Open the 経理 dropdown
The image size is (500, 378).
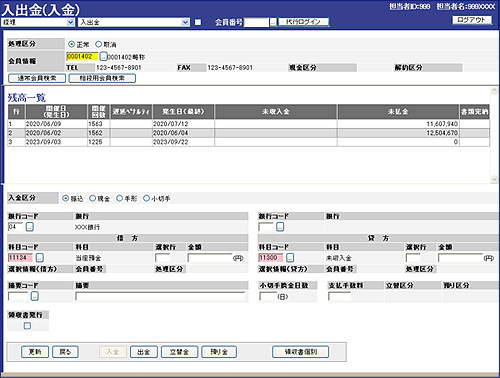point(38,22)
